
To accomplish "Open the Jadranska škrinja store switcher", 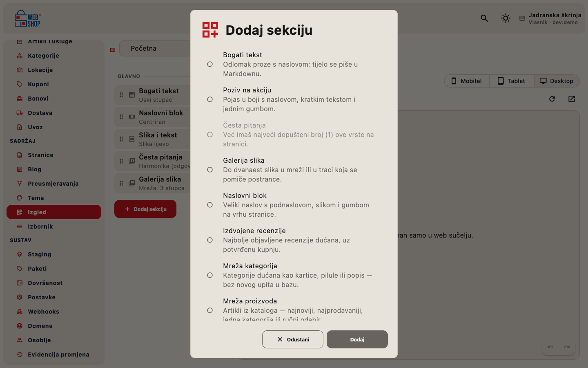I will pos(550,18).
